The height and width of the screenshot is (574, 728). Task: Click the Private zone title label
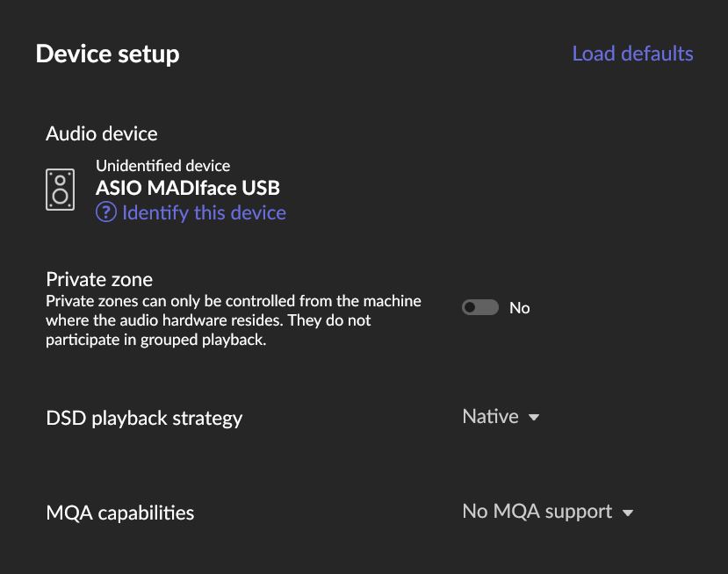[99, 279]
